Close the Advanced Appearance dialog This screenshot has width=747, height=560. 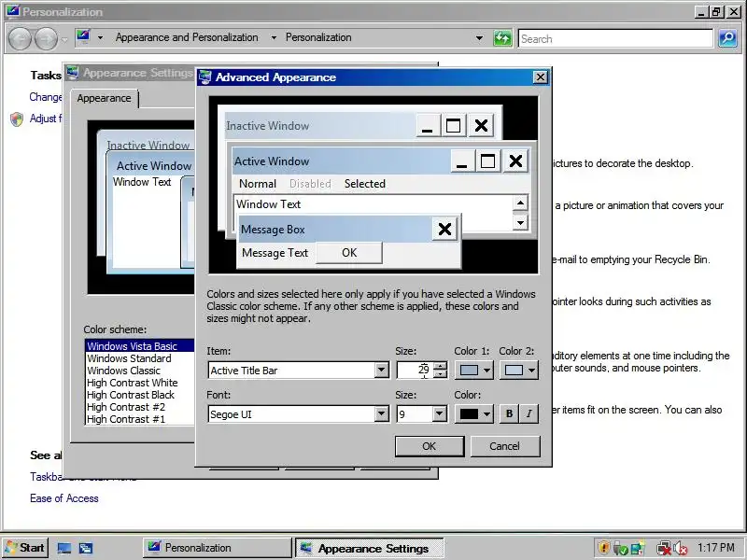pyautogui.click(x=541, y=77)
